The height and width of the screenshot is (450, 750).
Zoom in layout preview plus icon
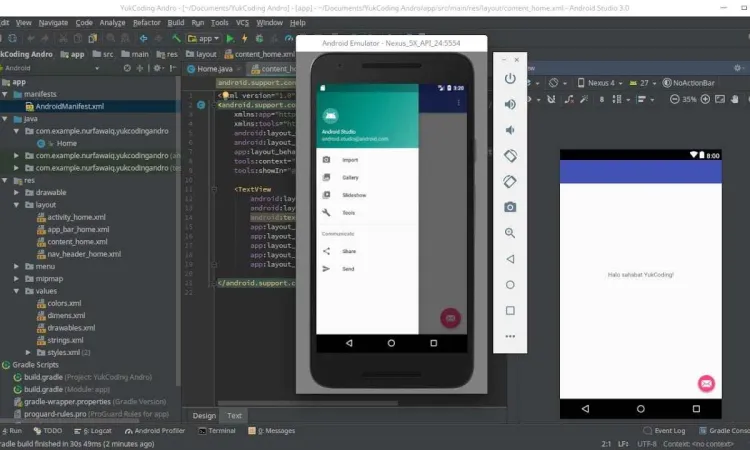[705, 99]
